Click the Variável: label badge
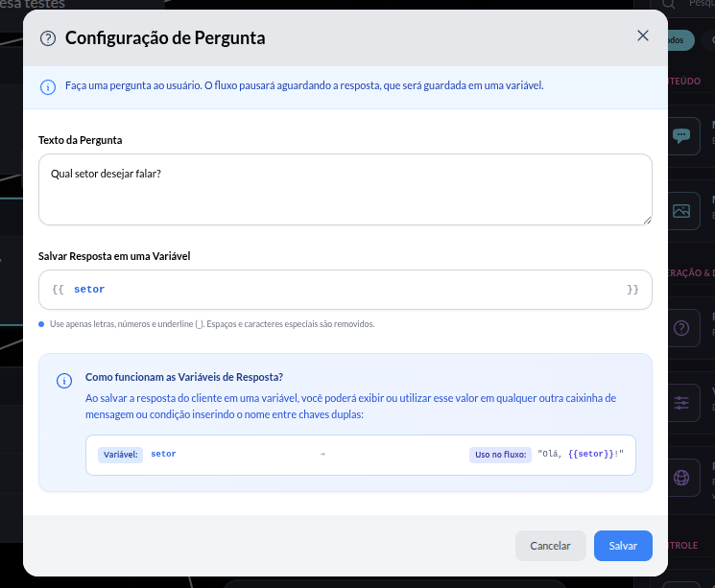715x588 pixels. (120, 455)
